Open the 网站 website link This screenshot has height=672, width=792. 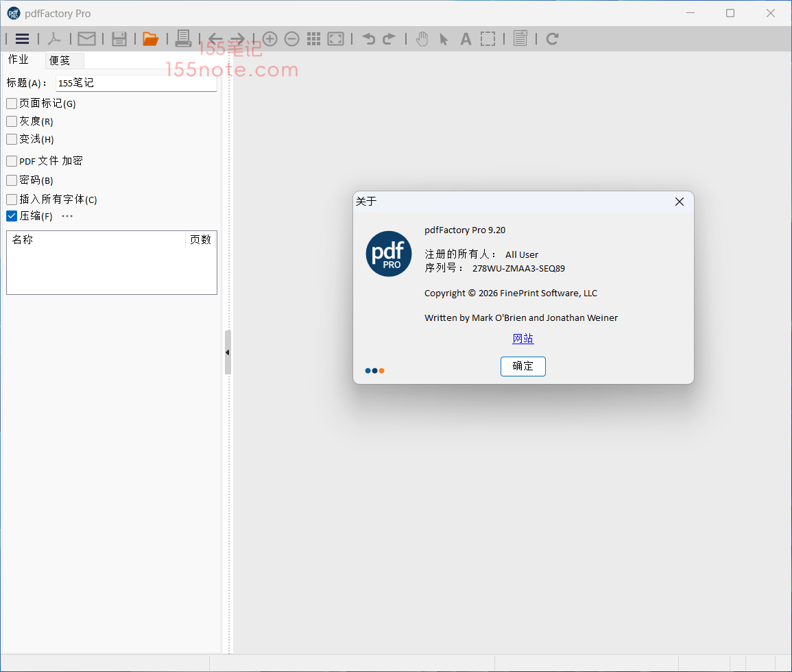click(523, 339)
